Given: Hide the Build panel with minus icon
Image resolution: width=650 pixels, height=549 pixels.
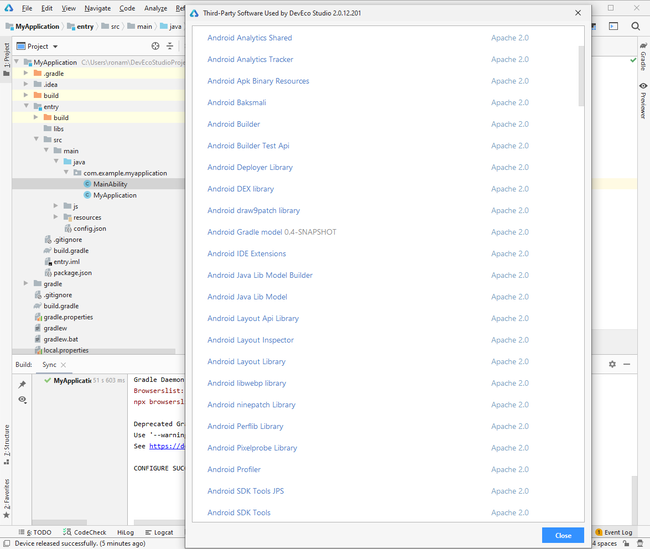Looking at the screenshot, I should point(627,364).
